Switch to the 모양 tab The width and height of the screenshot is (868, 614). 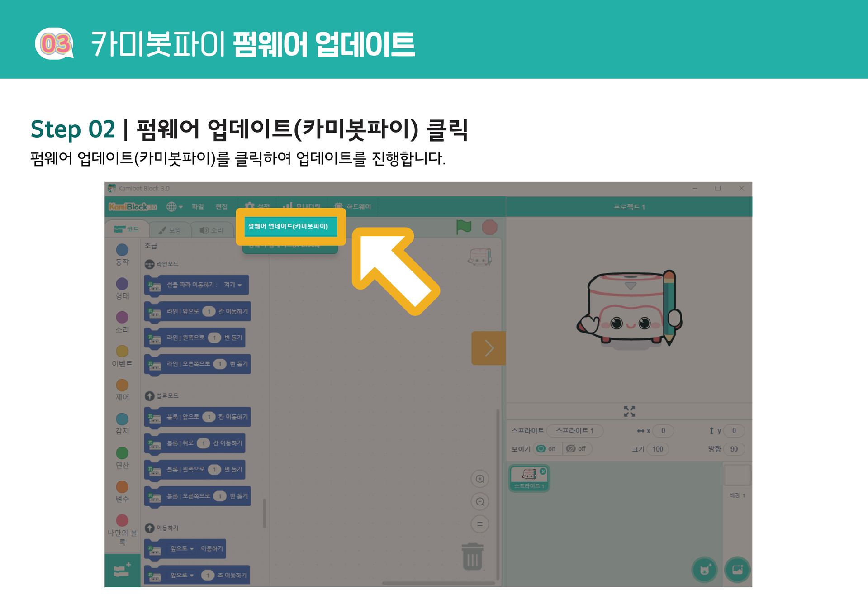click(x=170, y=230)
